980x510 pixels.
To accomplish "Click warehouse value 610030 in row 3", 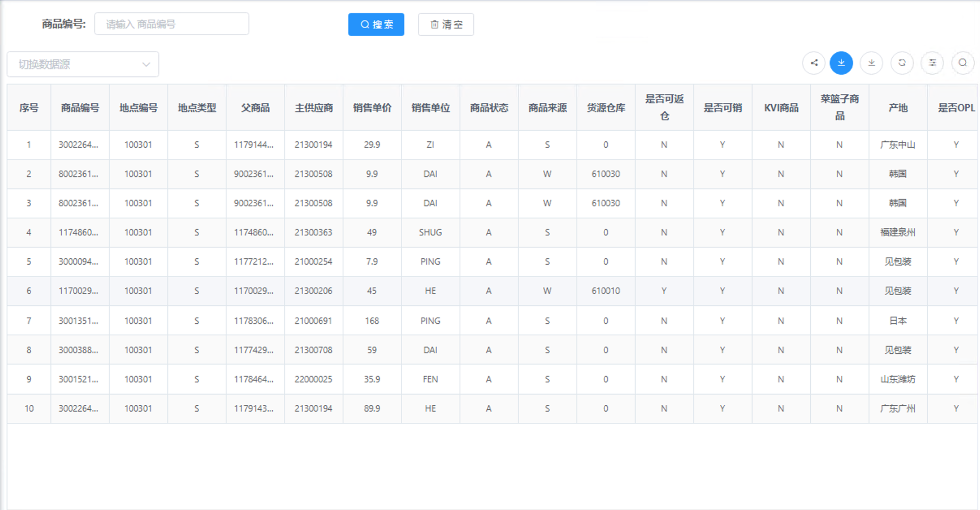I will pyautogui.click(x=605, y=203).
